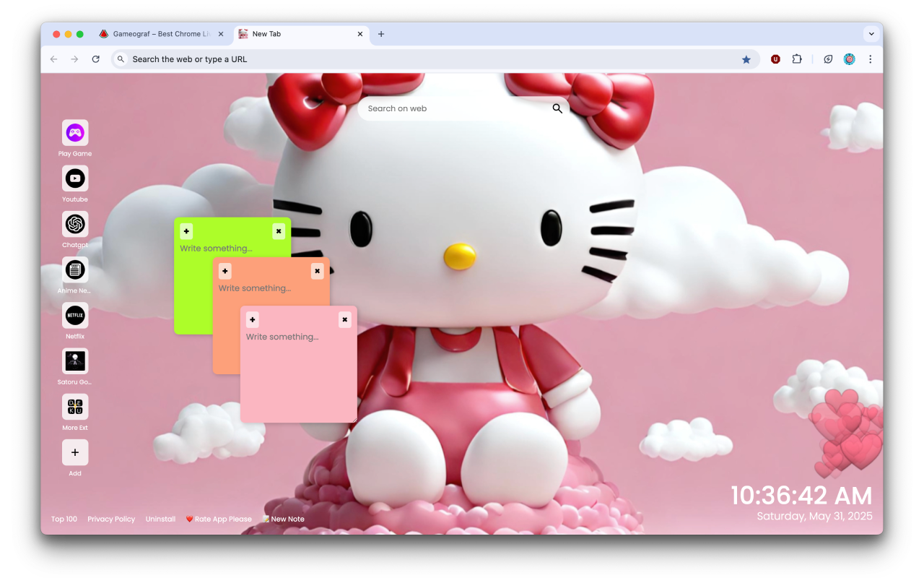Add a line using the green note's plus button
The width and height of the screenshot is (924, 578).
(186, 230)
